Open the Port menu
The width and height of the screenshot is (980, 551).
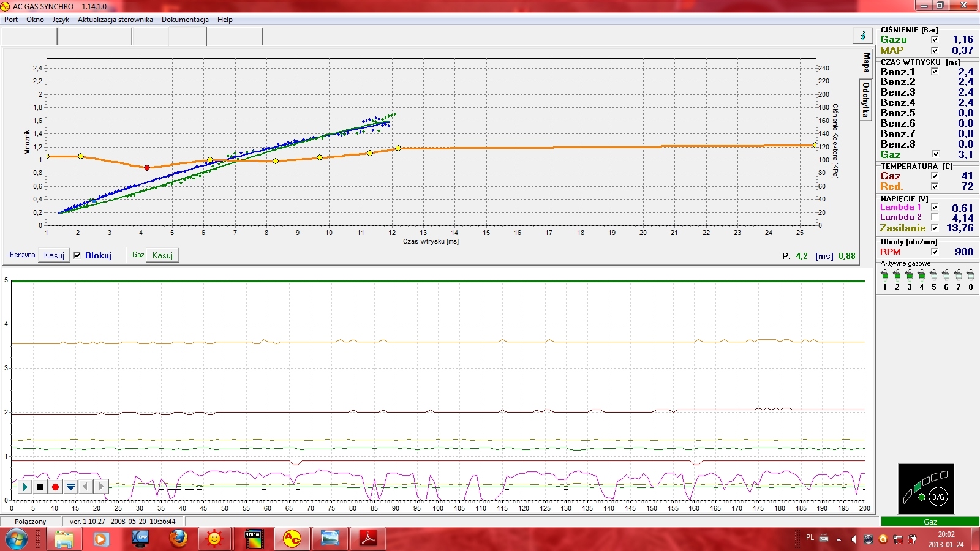pyautogui.click(x=11, y=20)
